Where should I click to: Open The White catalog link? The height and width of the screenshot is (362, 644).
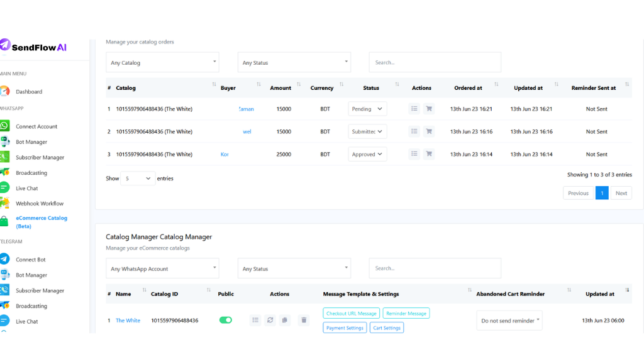128,321
